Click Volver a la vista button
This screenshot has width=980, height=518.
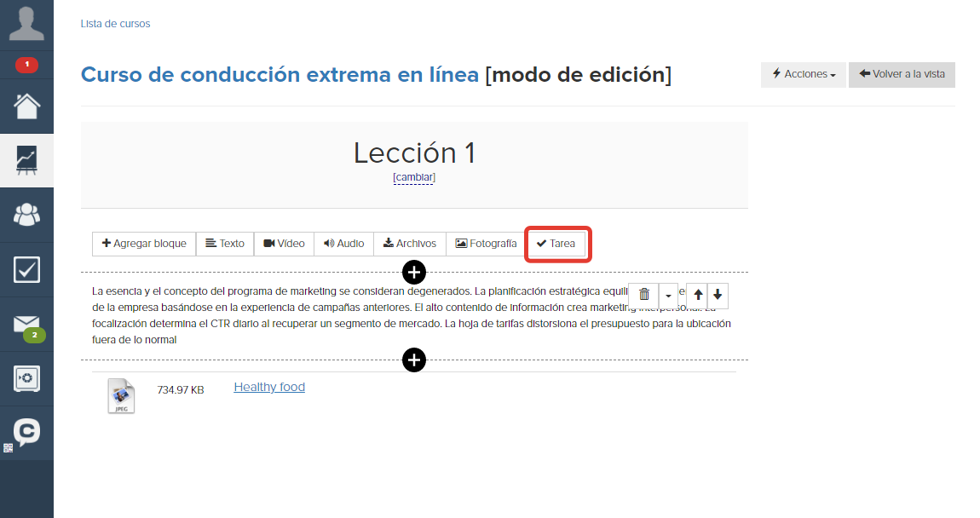(902, 74)
